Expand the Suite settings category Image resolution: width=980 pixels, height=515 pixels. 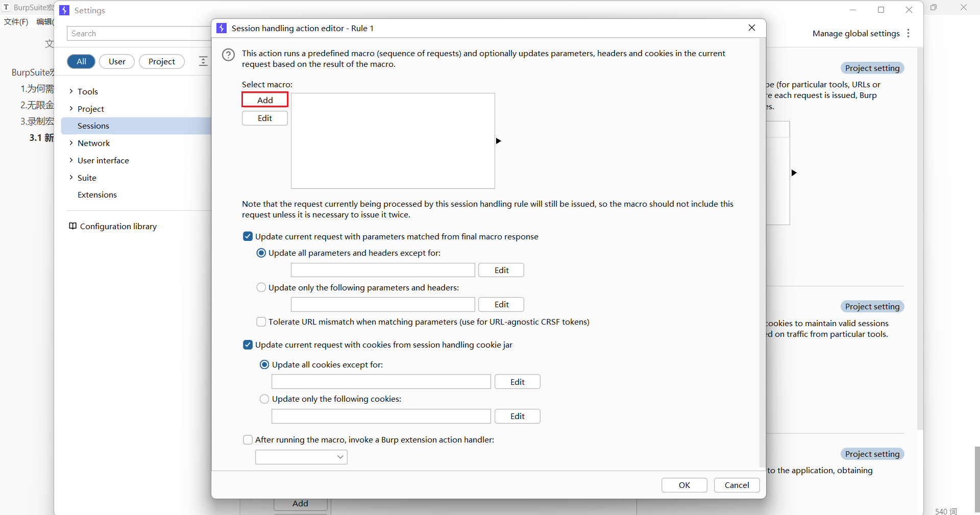click(x=71, y=178)
